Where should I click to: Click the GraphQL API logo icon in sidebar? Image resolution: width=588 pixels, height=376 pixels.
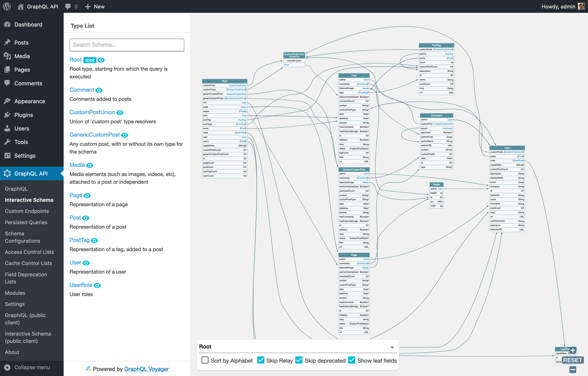click(7, 173)
